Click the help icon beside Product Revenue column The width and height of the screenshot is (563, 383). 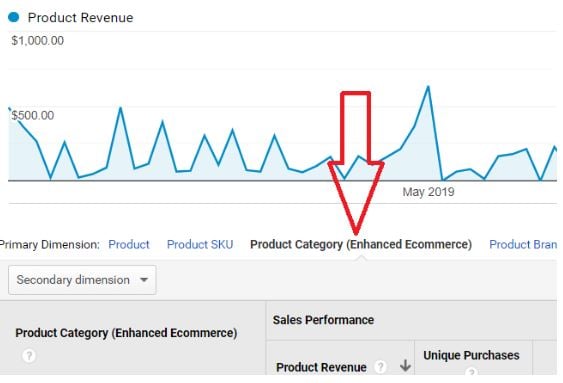pyautogui.click(x=380, y=367)
